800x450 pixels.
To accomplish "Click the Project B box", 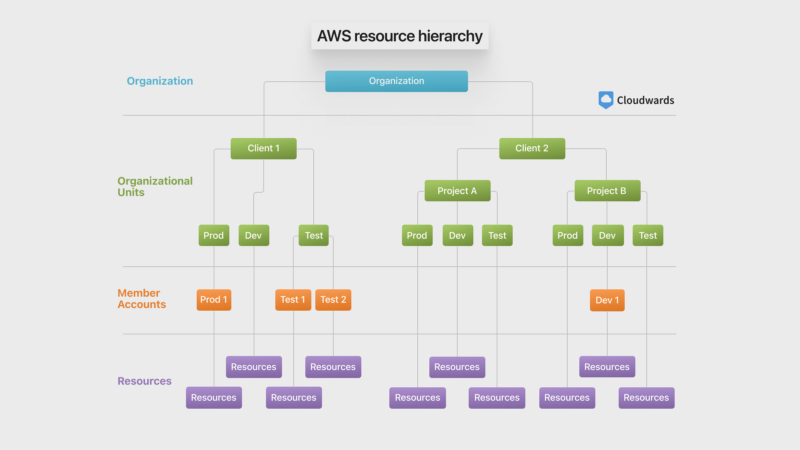I will pos(607,191).
